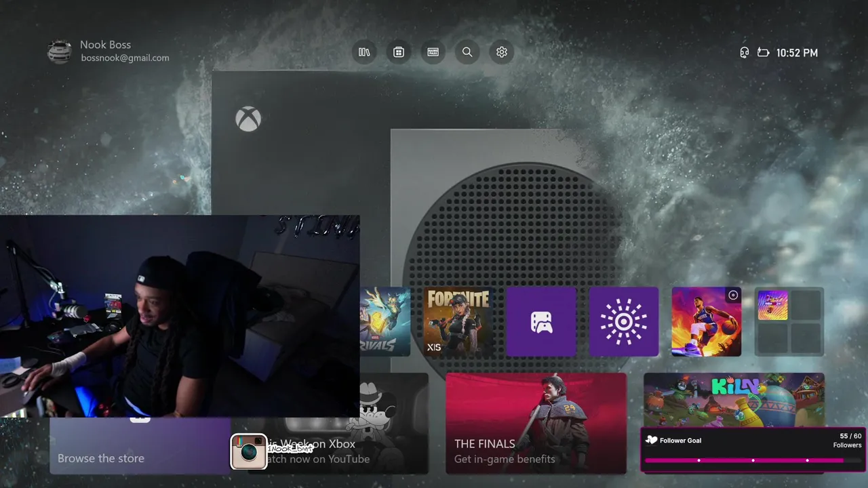Image resolution: width=868 pixels, height=488 pixels.
Task: Select the Nook Boss profile avatar
Action: 60,52
